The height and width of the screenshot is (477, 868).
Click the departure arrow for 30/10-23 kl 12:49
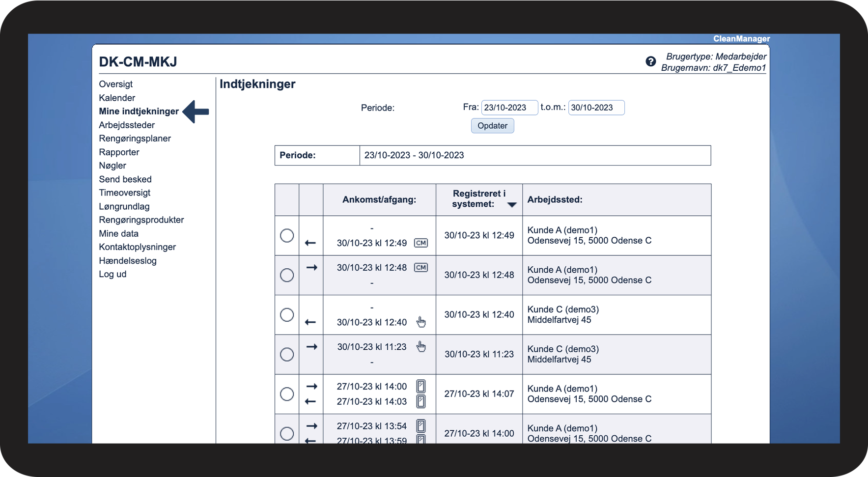tap(310, 243)
